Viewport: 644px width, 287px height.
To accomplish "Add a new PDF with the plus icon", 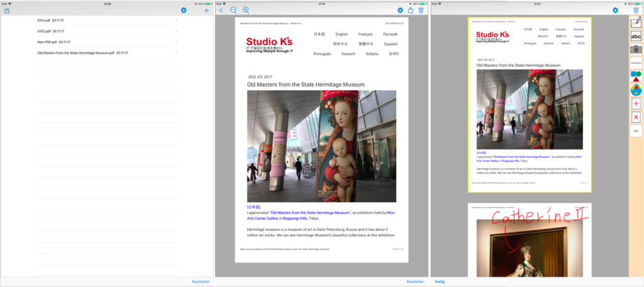I will (206, 10).
